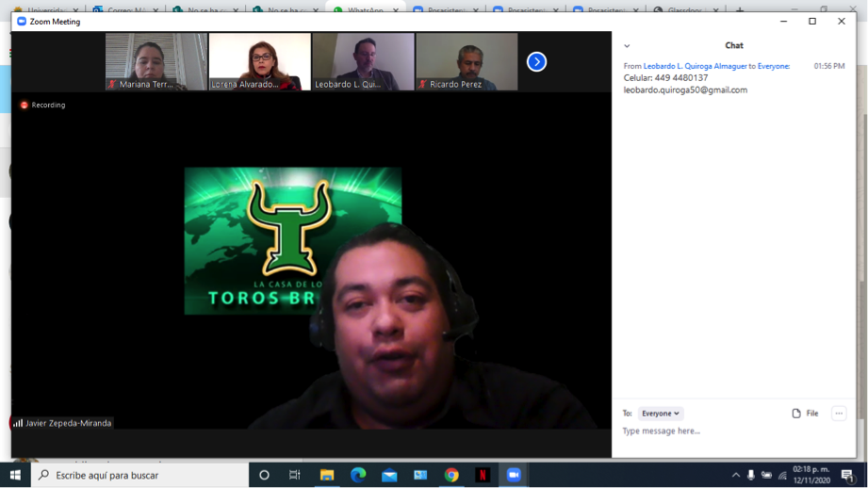The height and width of the screenshot is (488, 868).
Task: Collapse the Chat panel chevron
Action: point(627,46)
